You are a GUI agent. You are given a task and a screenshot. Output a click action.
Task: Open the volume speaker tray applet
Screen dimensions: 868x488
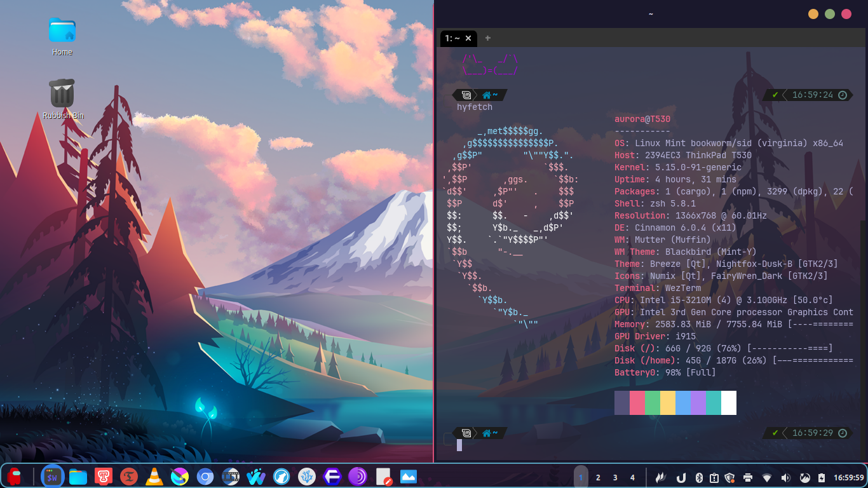click(786, 477)
